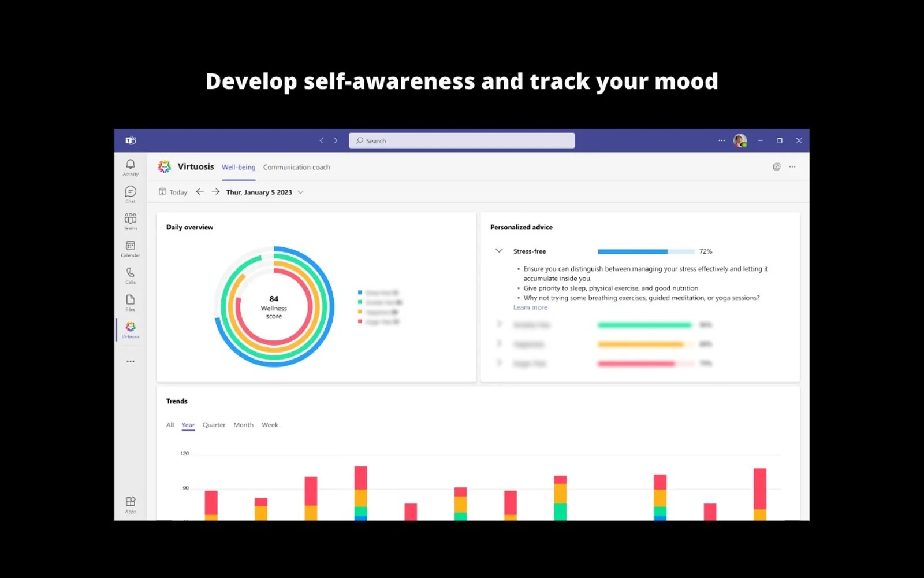
Task: Open the Calendar sidebar icon
Action: pos(131,249)
